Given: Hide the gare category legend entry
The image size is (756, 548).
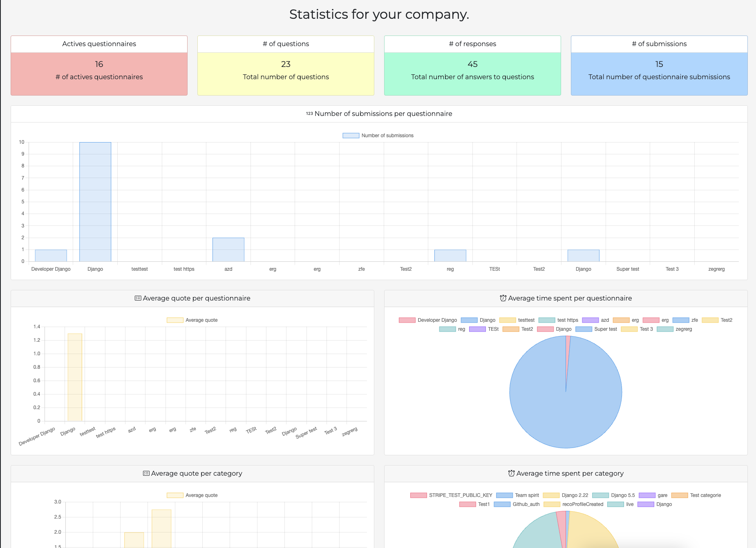Looking at the screenshot, I should (x=653, y=495).
